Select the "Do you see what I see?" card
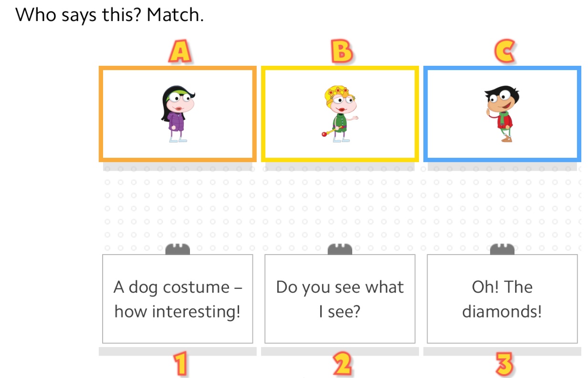 coord(340,299)
